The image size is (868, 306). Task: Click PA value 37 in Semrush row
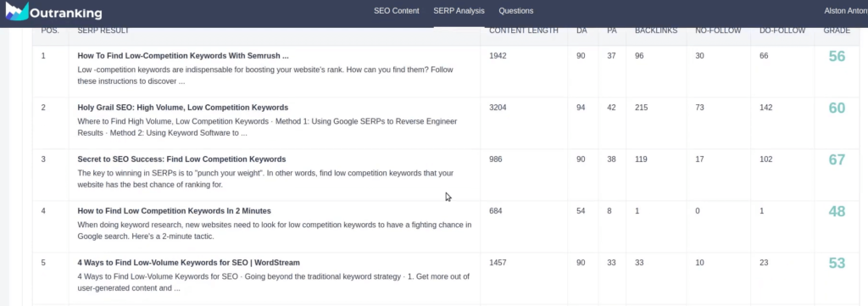611,56
